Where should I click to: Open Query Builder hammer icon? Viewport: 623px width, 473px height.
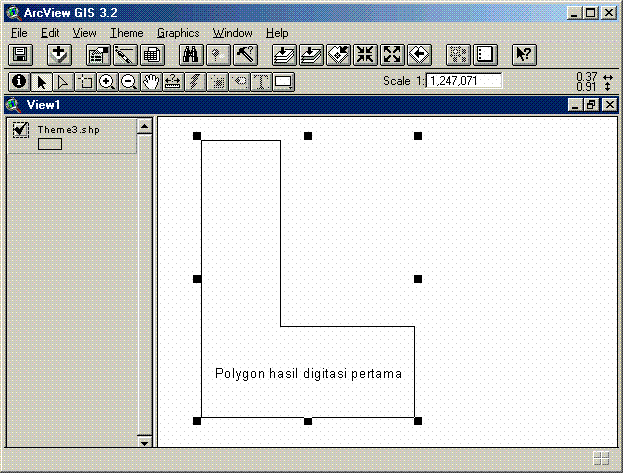(245, 55)
